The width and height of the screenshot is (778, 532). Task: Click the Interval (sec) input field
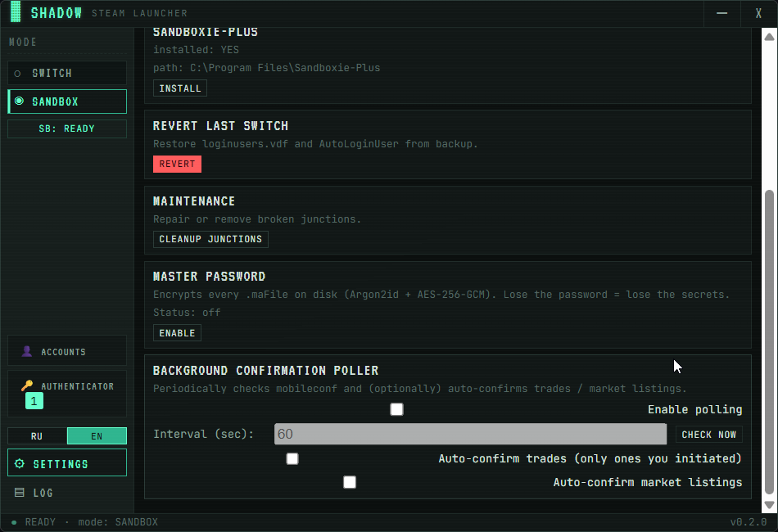470,434
